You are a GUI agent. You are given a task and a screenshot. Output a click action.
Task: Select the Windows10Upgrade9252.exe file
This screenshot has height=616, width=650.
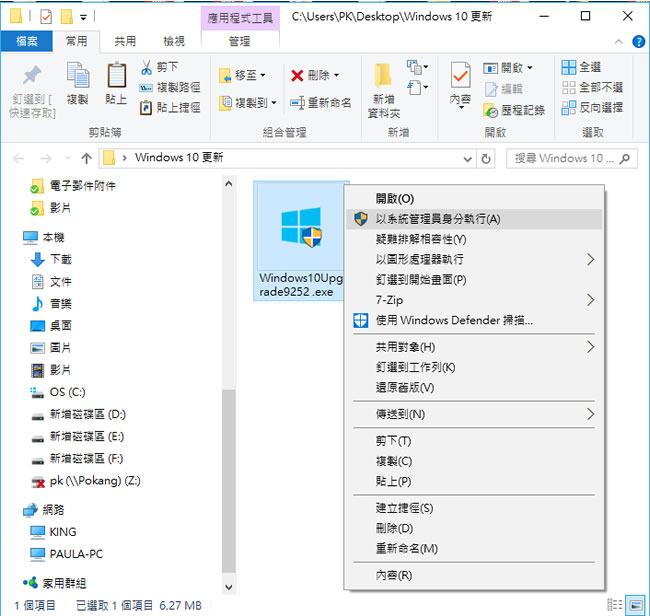[x=300, y=241]
